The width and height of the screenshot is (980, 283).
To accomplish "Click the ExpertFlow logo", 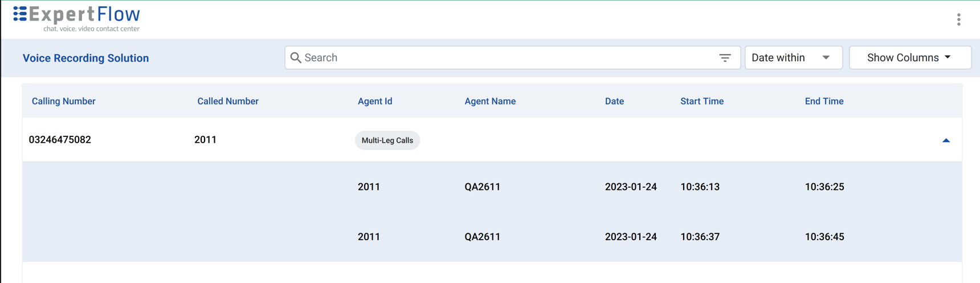I will 76,18.
